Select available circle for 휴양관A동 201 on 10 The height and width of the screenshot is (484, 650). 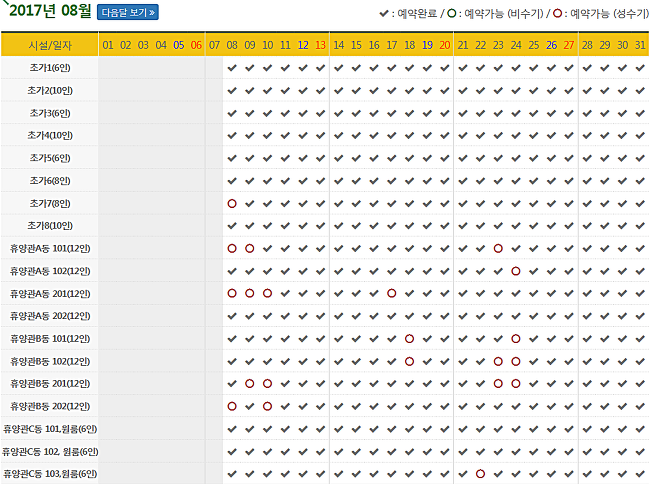267,293
